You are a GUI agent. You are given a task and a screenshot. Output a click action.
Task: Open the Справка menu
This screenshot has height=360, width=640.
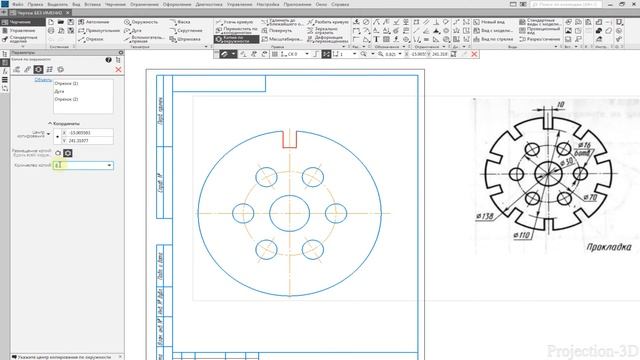tap(340, 4)
